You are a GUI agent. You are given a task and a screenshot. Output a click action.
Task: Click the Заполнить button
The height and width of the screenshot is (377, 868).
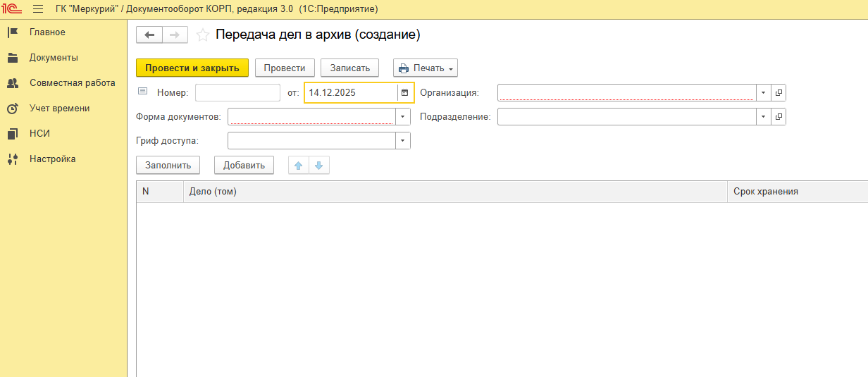coord(168,166)
